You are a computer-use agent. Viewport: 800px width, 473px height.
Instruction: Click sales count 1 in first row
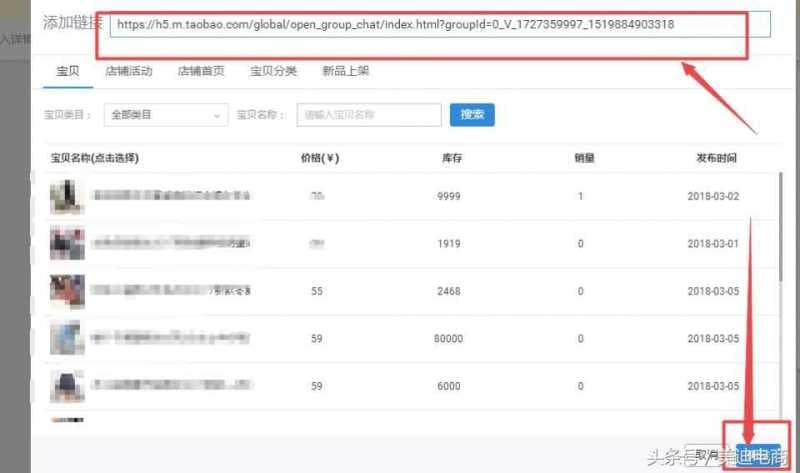581,196
